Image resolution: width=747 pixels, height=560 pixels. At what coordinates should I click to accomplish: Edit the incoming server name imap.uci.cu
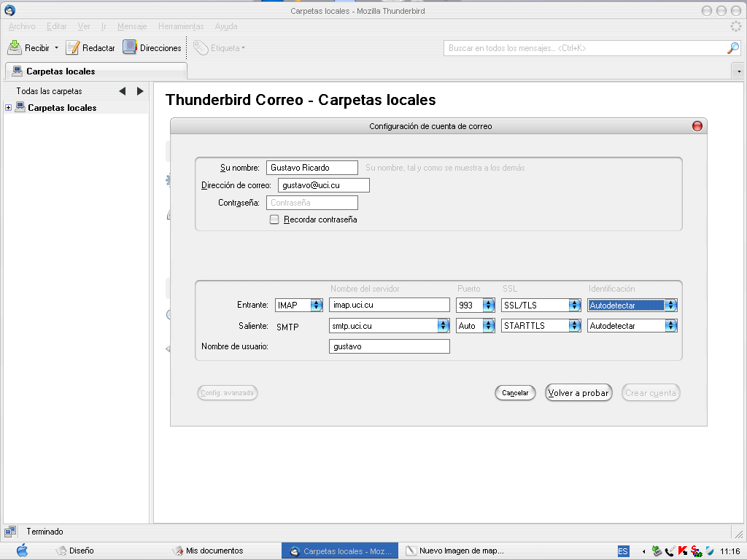[x=390, y=306]
